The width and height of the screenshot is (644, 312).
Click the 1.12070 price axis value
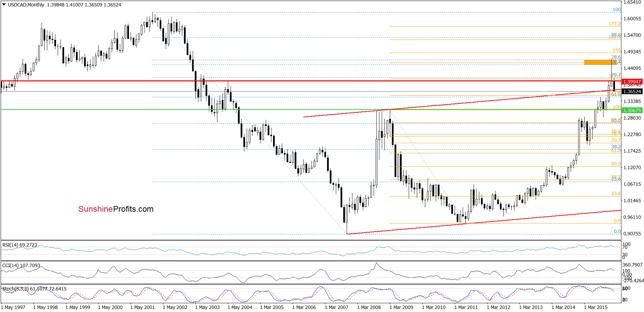pyautogui.click(x=632, y=167)
